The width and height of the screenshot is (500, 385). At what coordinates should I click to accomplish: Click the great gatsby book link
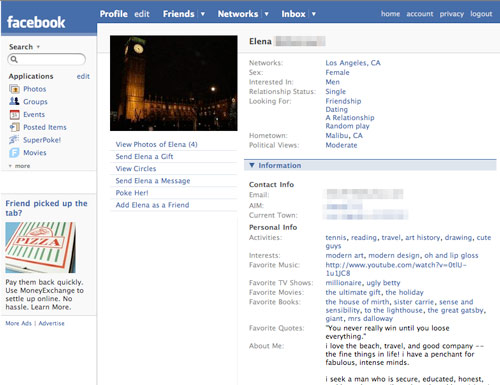click(x=455, y=310)
